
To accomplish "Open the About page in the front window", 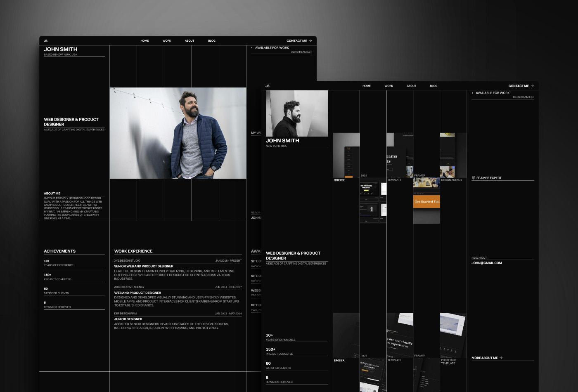I will click(x=411, y=86).
